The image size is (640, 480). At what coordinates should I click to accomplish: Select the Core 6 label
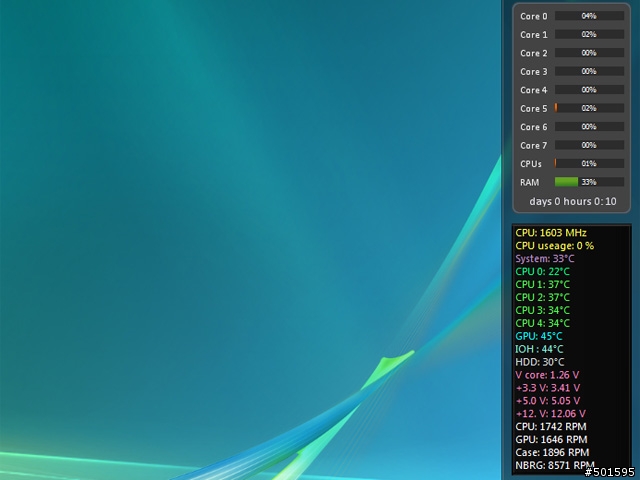(x=533, y=127)
